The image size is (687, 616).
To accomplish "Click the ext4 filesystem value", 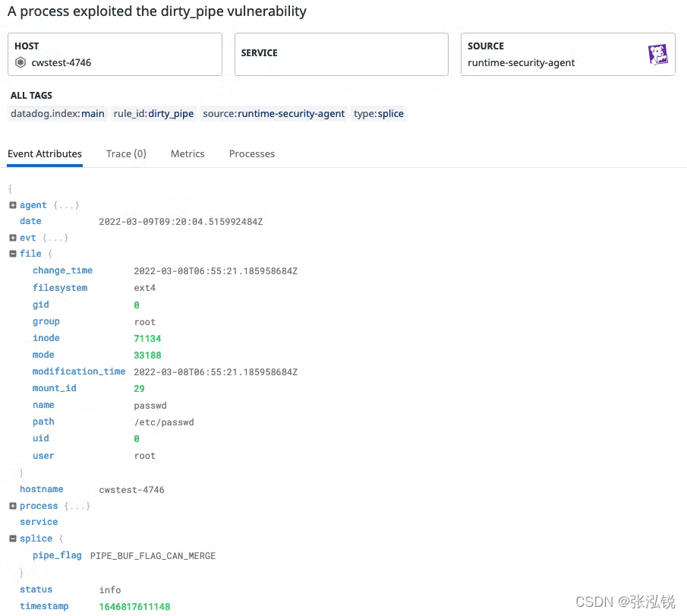I will point(144,288).
